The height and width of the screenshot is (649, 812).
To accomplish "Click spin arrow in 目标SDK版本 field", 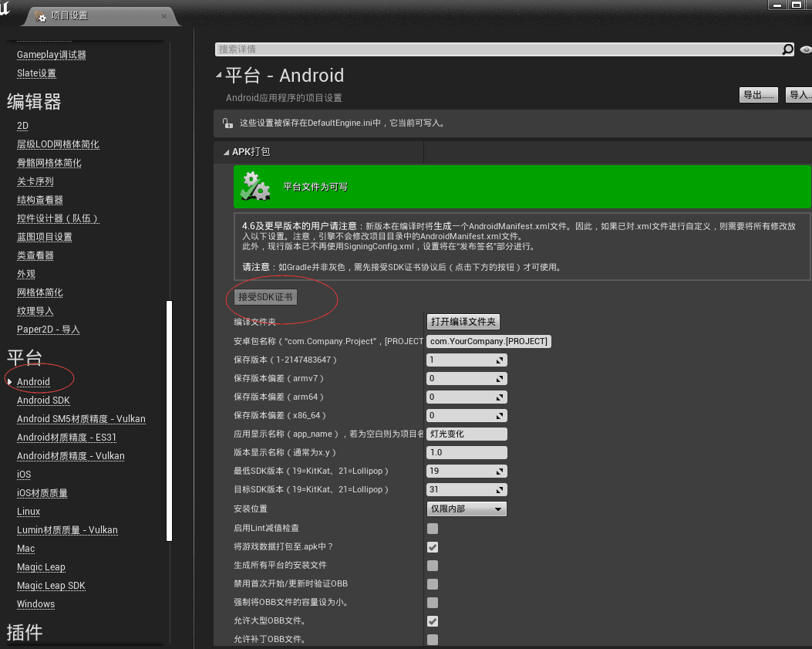I will pos(499,490).
